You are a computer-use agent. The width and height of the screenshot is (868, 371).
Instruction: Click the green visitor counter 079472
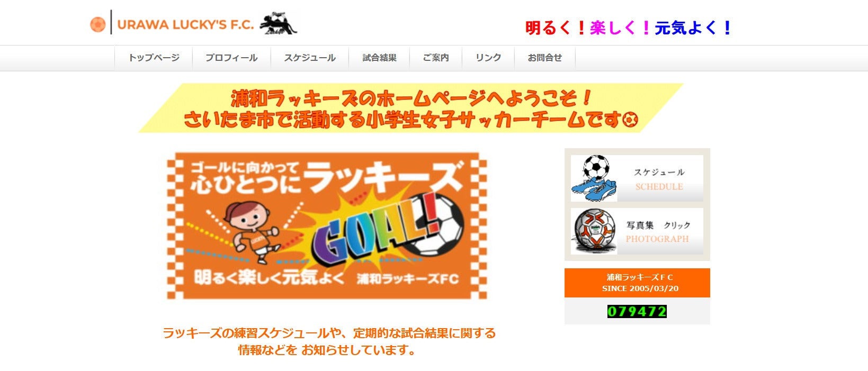pos(637,311)
